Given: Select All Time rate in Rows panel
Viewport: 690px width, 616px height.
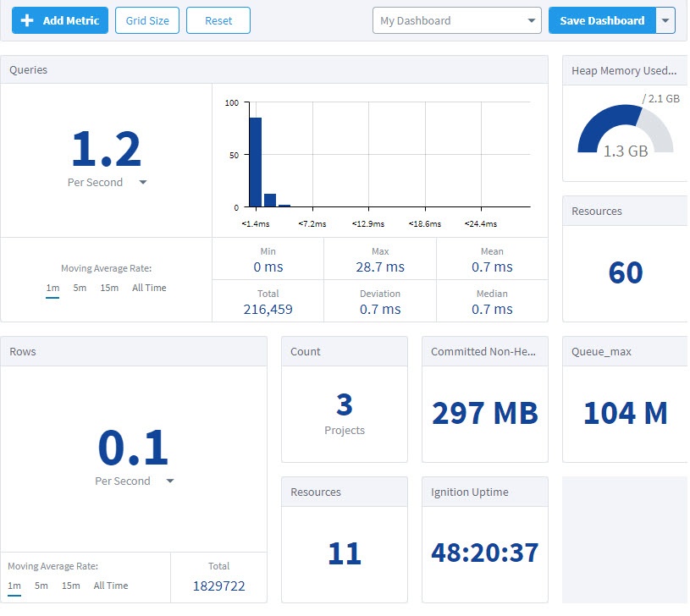Looking at the screenshot, I should [x=111, y=586].
